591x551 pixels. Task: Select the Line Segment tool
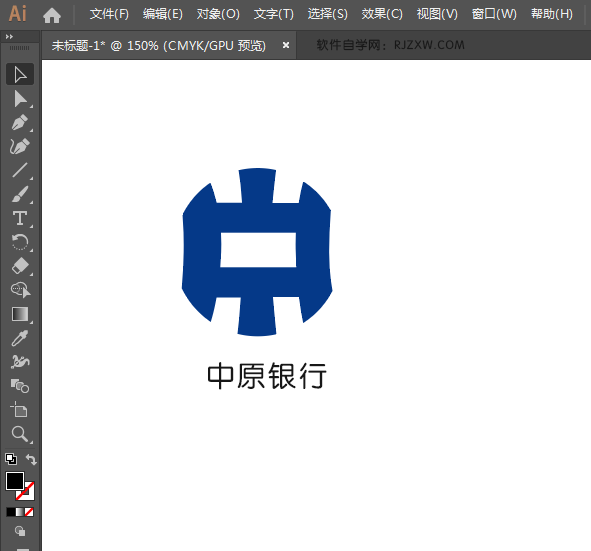coord(20,170)
